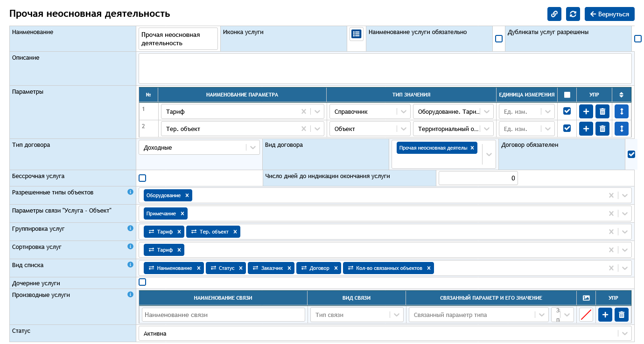Open the Тип связи dropdown
This screenshot has width=644, height=344.
click(x=357, y=315)
